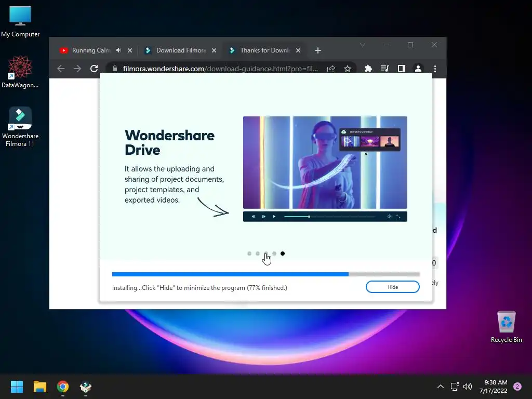Hide the Filmora installer window

393,287
